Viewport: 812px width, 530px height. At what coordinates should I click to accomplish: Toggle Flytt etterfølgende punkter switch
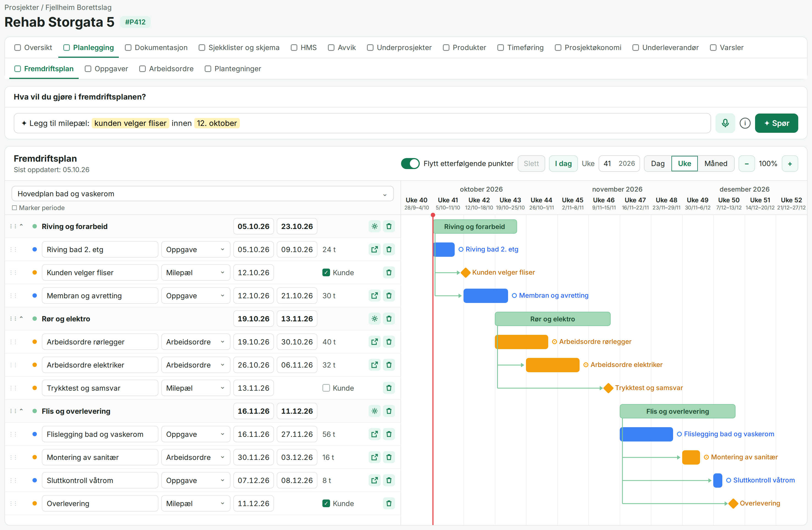coord(410,164)
